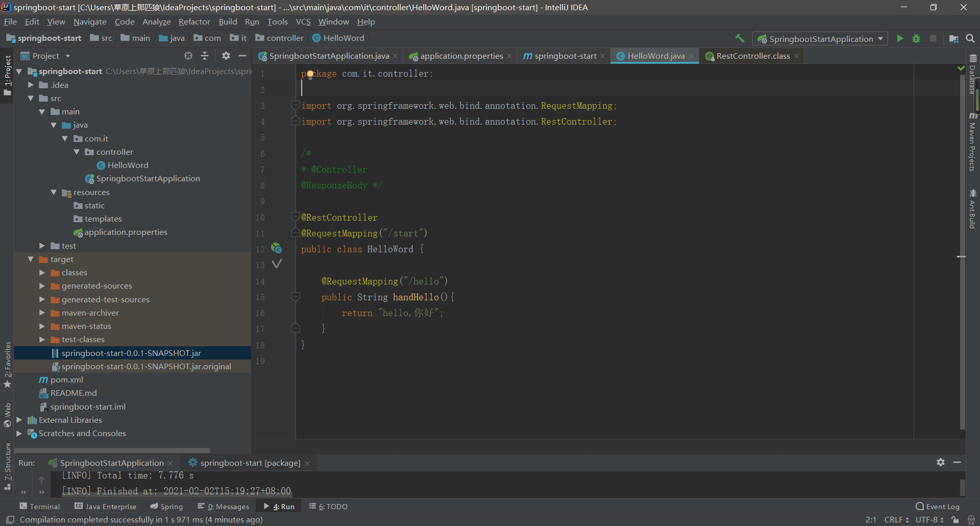Expand the classes folder
The height and width of the screenshot is (526, 980).
pos(42,272)
